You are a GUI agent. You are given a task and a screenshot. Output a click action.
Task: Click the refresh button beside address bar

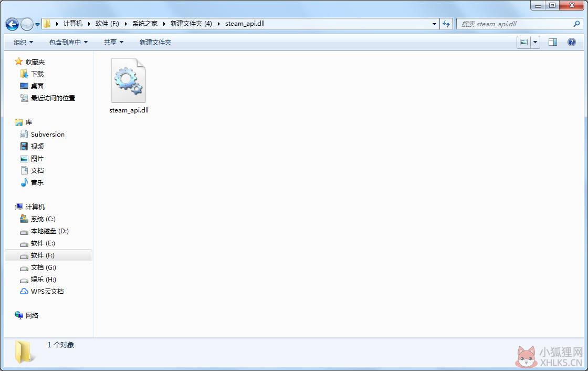point(446,24)
